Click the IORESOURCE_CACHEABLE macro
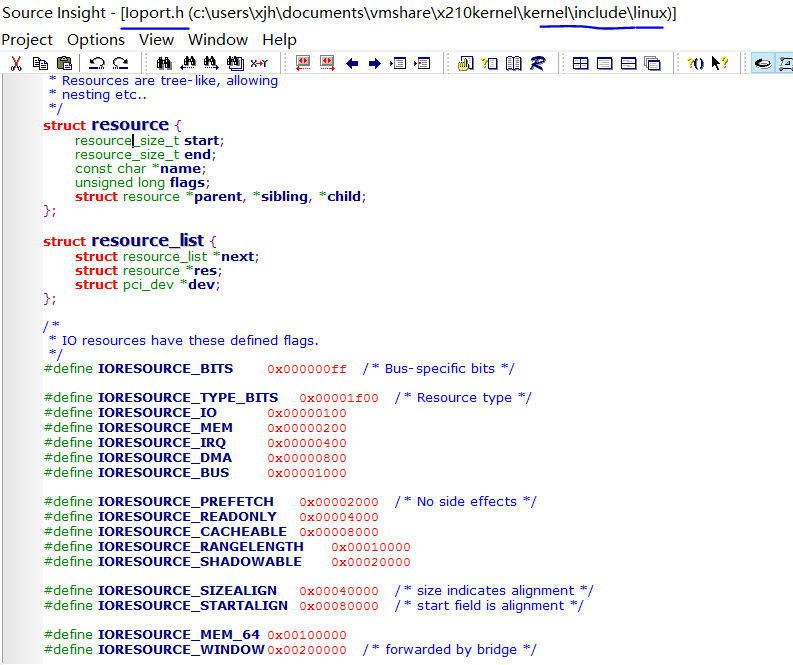Screen dimensions: 793x665 (x=192, y=532)
